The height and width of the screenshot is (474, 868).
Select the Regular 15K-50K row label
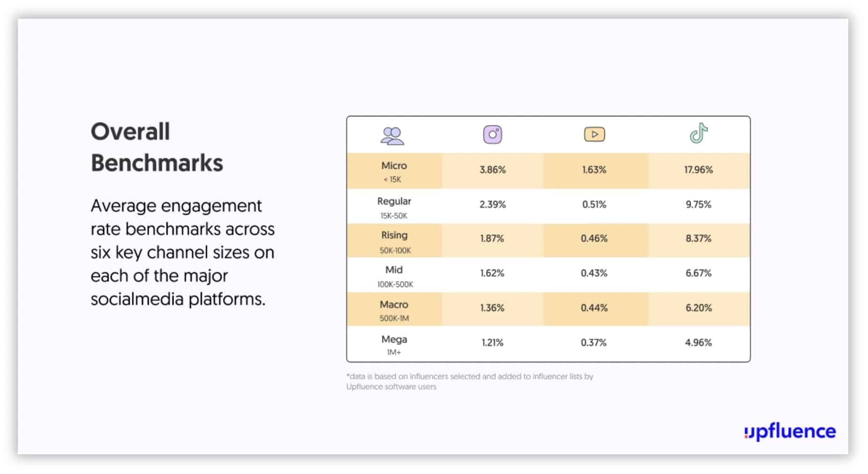(x=394, y=207)
